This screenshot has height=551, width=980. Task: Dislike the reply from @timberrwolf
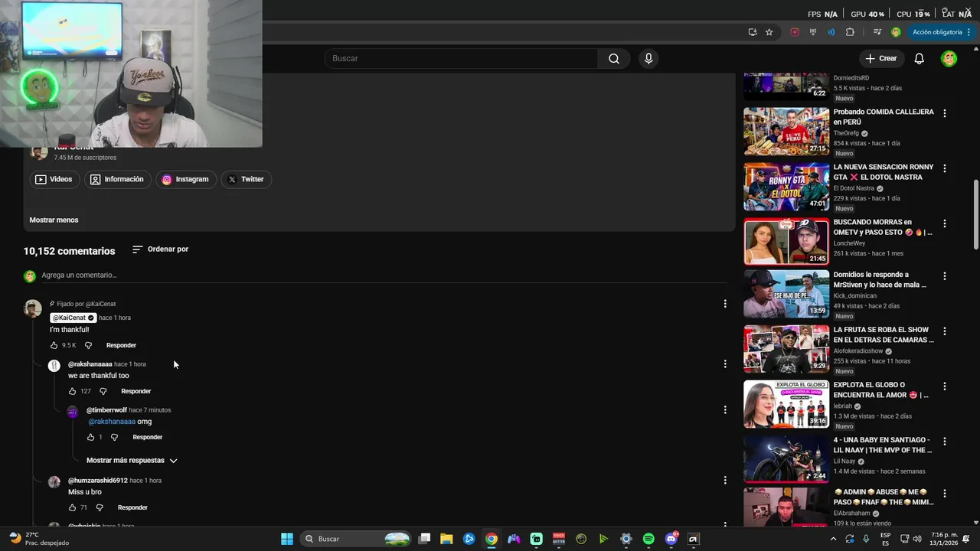coord(114,437)
